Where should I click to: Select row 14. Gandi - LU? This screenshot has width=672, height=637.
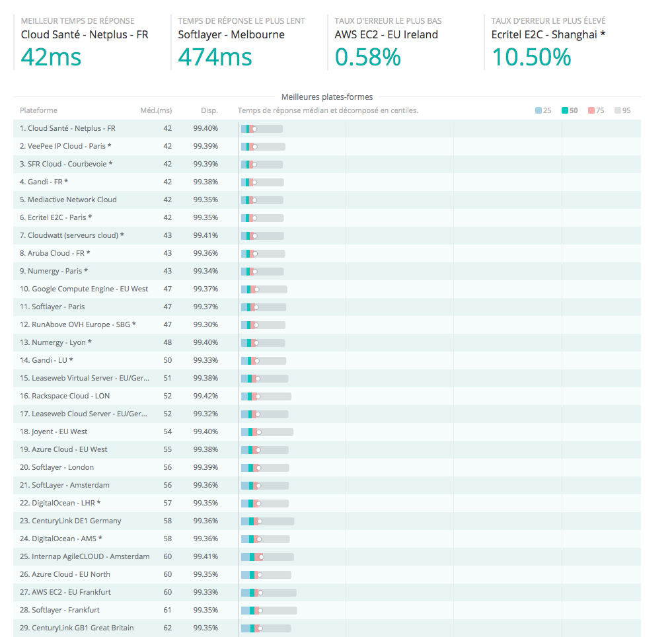pyautogui.click(x=327, y=361)
